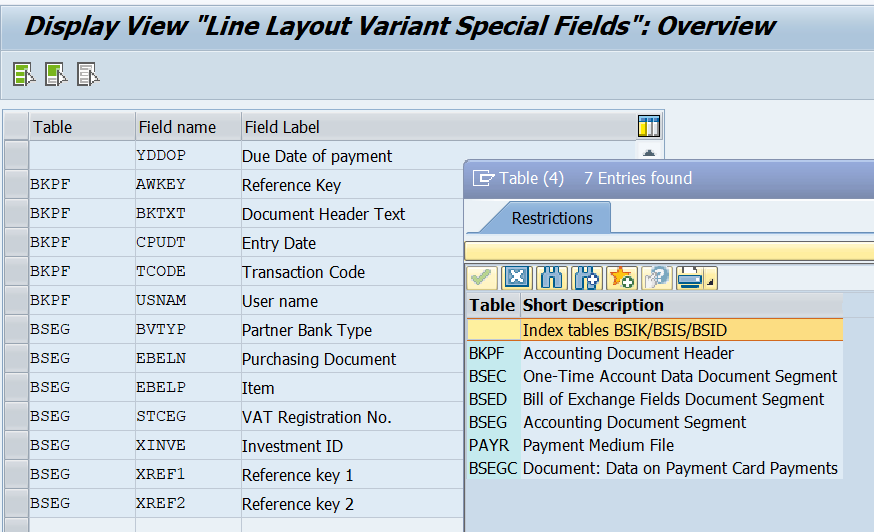Select BKPF Accounting Document Header entry
This screenshot has width=874, height=532.
[628, 353]
